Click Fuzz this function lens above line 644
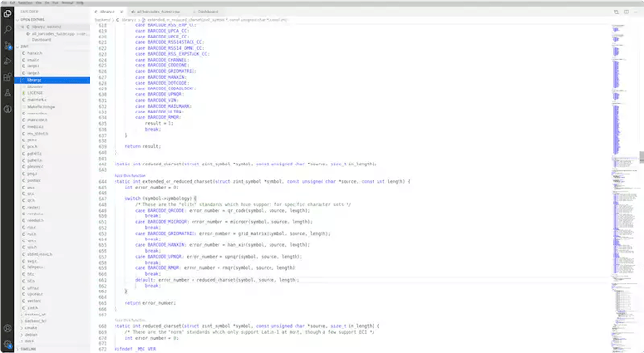The image size is (644, 353). [x=130, y=175]
